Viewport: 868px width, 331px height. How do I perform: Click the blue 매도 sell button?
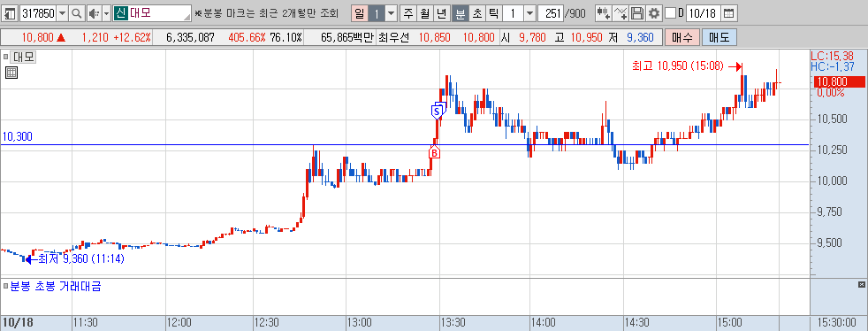coord(720,38)
